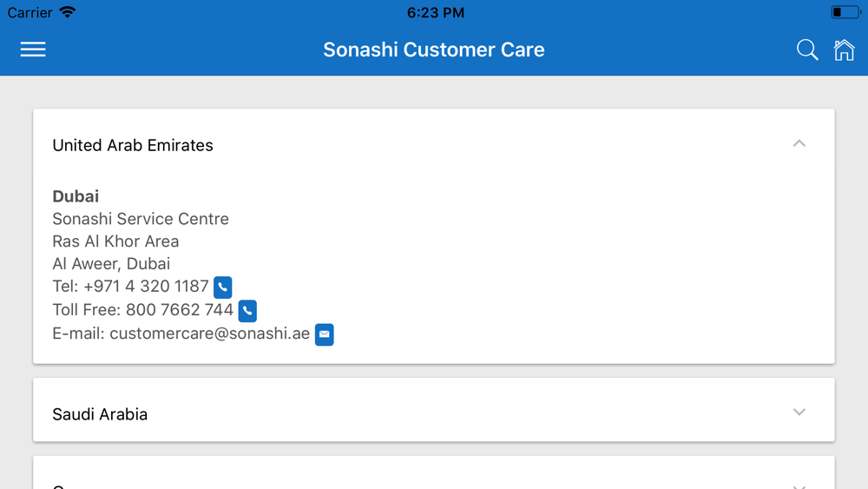Screen dimensions: 868x489
Task: Open the hamburger menu
Action: click(x=33, y=50)
